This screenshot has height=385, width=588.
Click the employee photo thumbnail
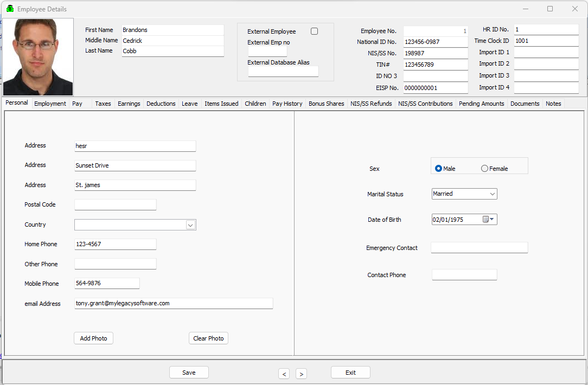tap(37, 56)
